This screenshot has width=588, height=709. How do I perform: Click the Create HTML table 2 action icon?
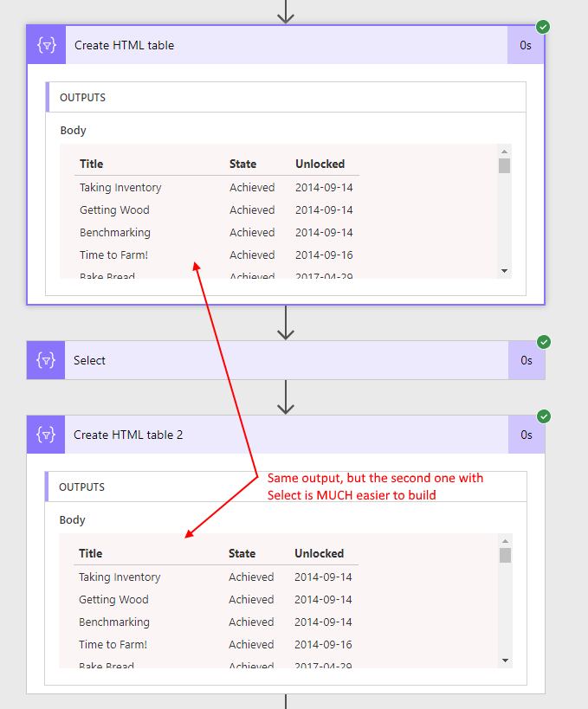(x=47, y=435)
